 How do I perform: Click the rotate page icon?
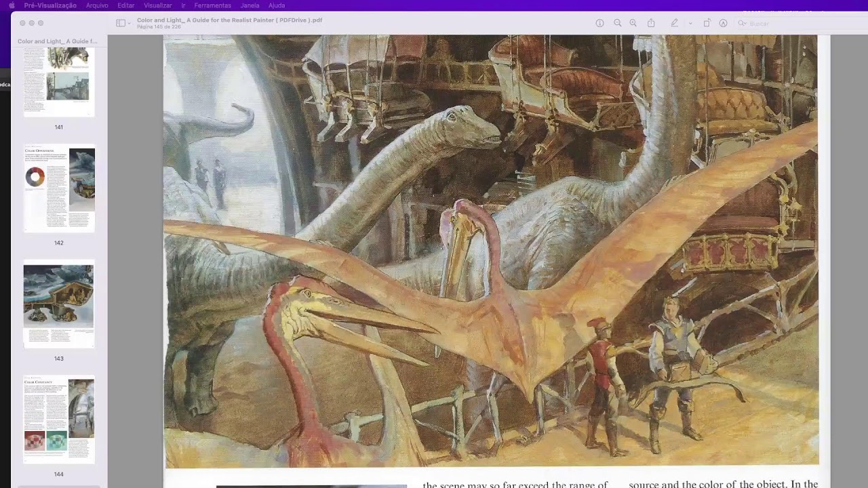[707, 23]
